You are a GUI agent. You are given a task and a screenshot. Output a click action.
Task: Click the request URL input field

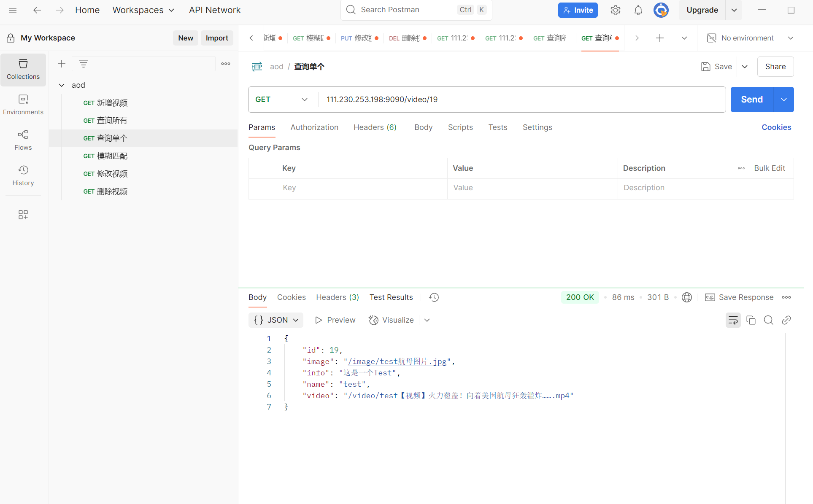(521, 100)
